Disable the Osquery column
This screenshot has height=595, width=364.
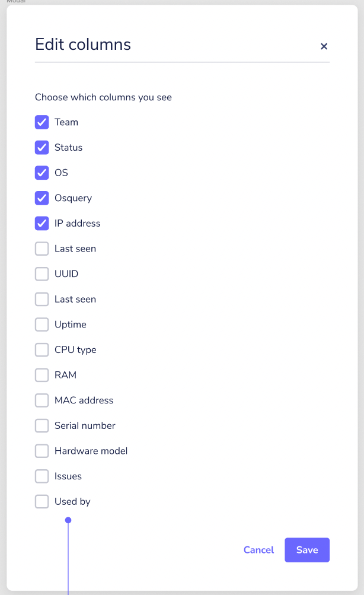tap(41, 198)
